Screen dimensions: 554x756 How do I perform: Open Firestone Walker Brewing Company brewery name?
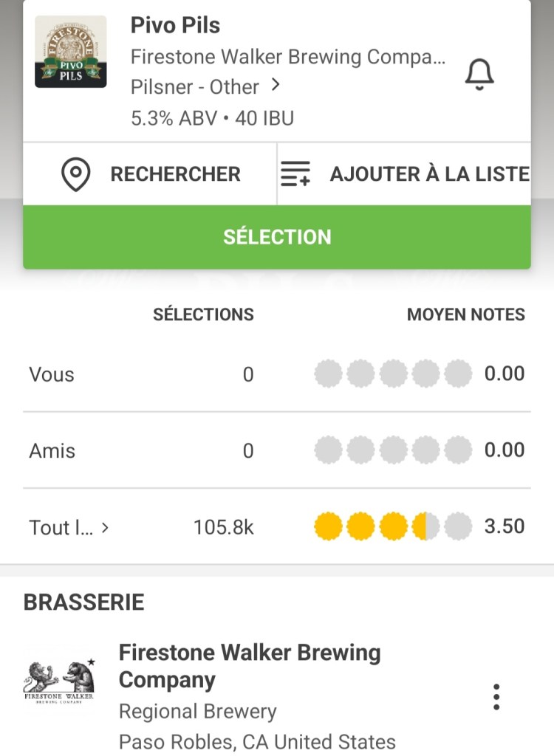[250, 666]
